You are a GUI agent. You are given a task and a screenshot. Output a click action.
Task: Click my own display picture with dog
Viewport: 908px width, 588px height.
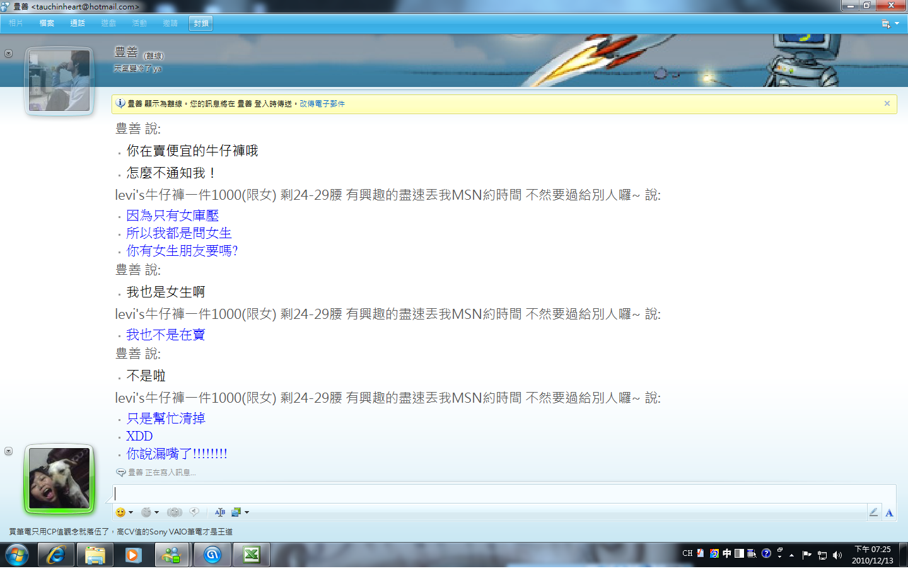click(x=59, y=478)
